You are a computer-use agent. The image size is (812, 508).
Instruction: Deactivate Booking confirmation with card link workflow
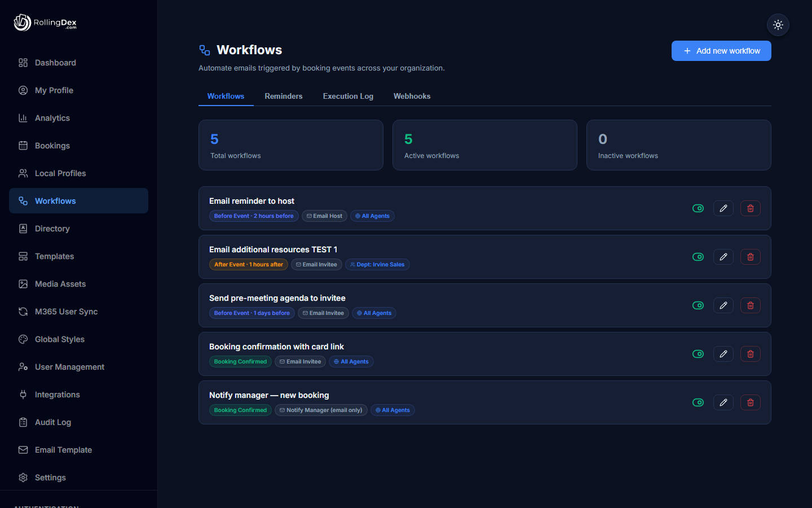pyautogui.click(x=698, y=354)
